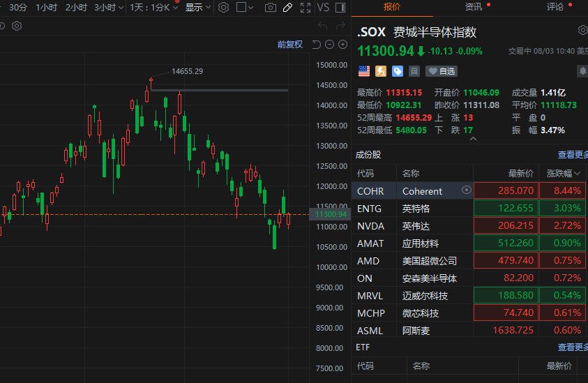Open quote panel settings gear next to index name

pyautogui.click(x=582, y=30)
